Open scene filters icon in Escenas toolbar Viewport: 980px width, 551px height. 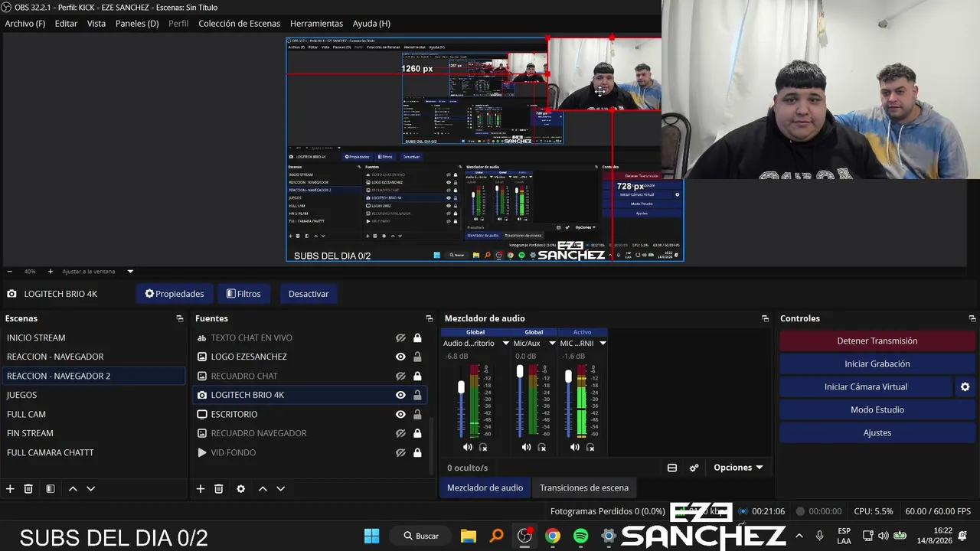pyautogui.click(x=51, y=488)
